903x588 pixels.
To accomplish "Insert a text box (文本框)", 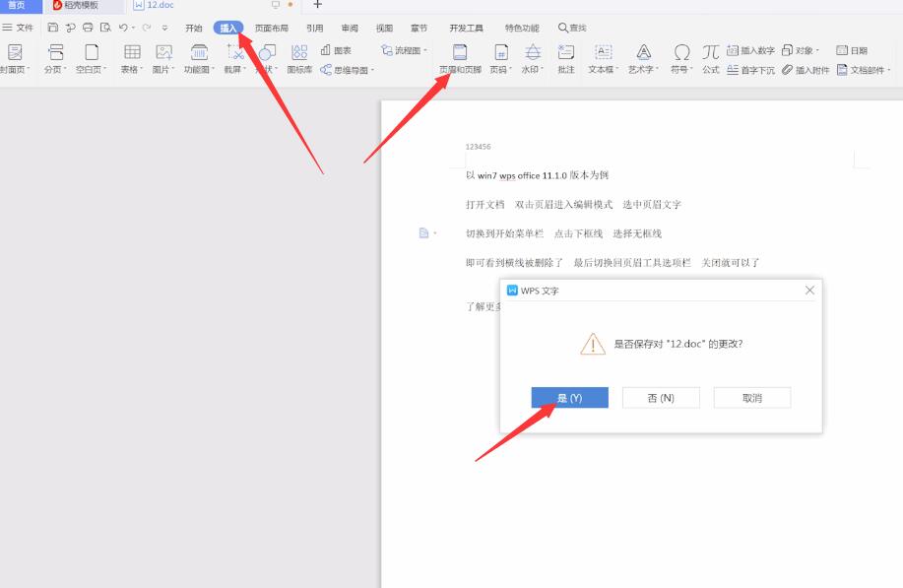I will (x=603, y=59).
